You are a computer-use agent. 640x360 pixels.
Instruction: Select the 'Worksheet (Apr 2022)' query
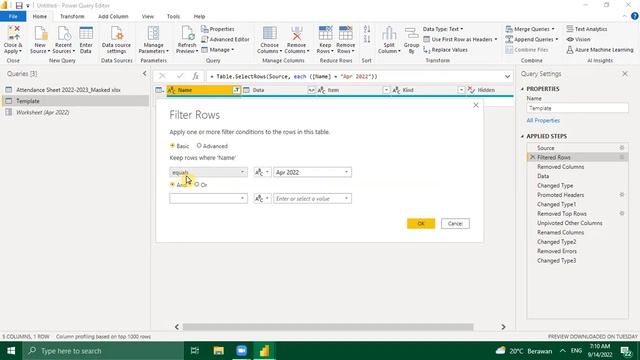(x=42, y=112)
